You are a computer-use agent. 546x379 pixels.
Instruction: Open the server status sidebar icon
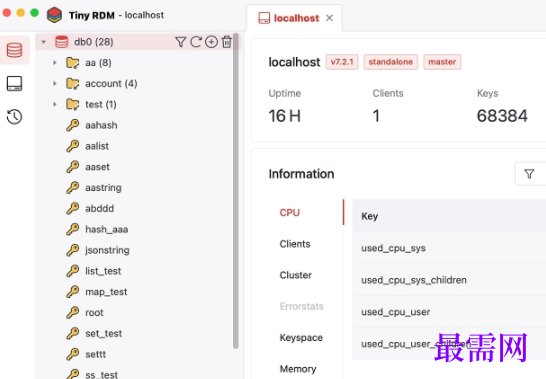click(15, 84)
